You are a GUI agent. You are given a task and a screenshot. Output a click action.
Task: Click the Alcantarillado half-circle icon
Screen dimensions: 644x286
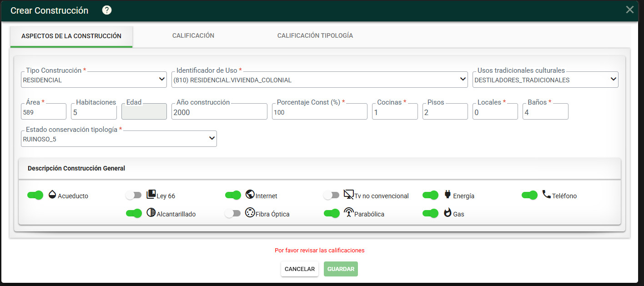151,212
